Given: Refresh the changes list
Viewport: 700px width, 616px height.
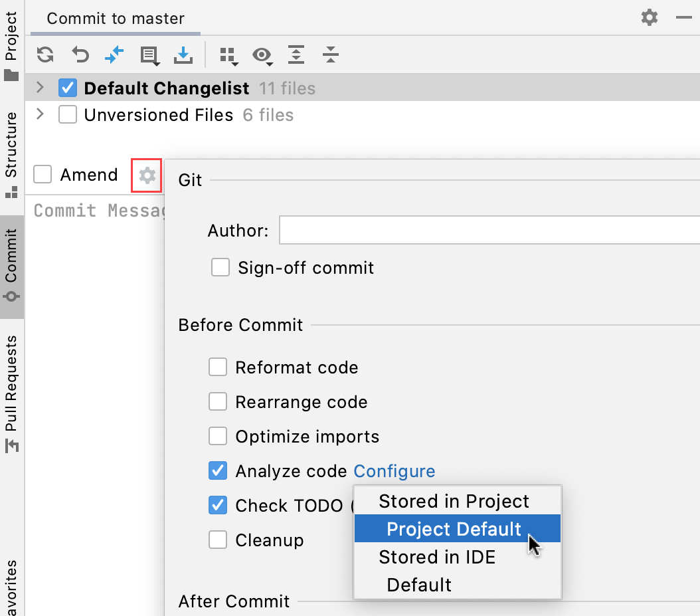Looking at the screenshot, I should [44, 55].
